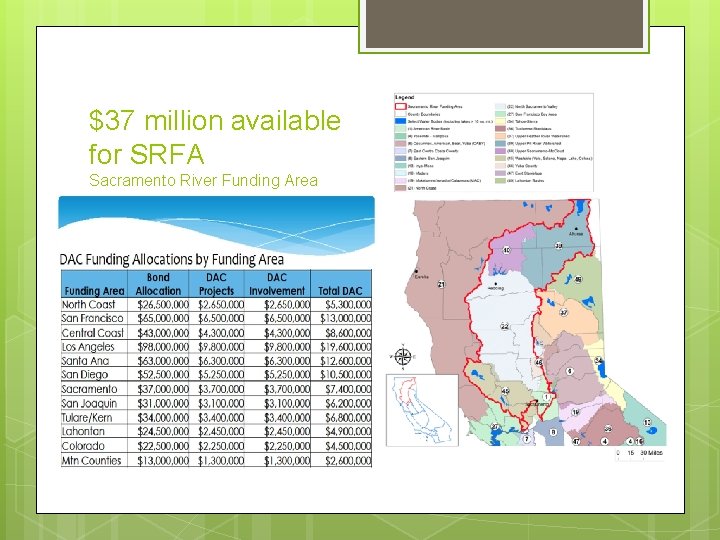
Task: Click Sacramento Total DAC "$7,400,000"
Action: (x=348, y=389)
